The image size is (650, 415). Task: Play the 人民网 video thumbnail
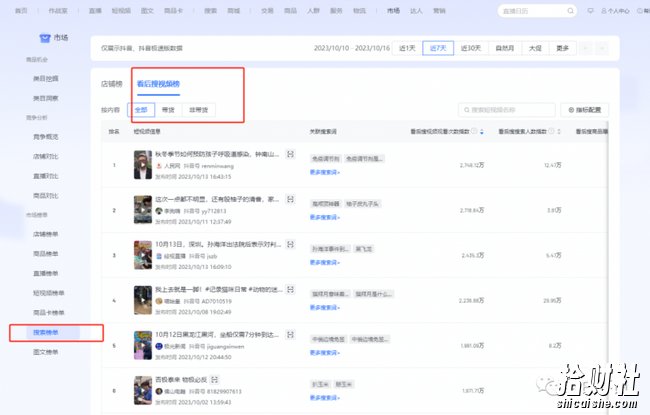point(143,165)
